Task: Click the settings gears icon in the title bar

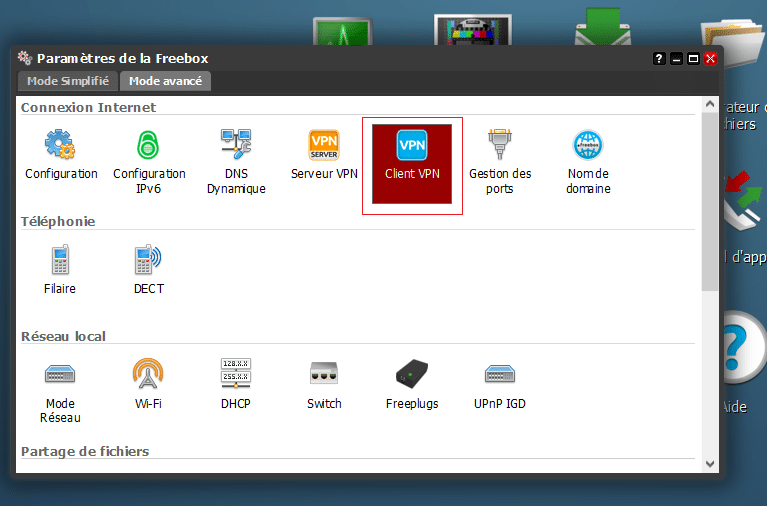Action: click(25, 58)
